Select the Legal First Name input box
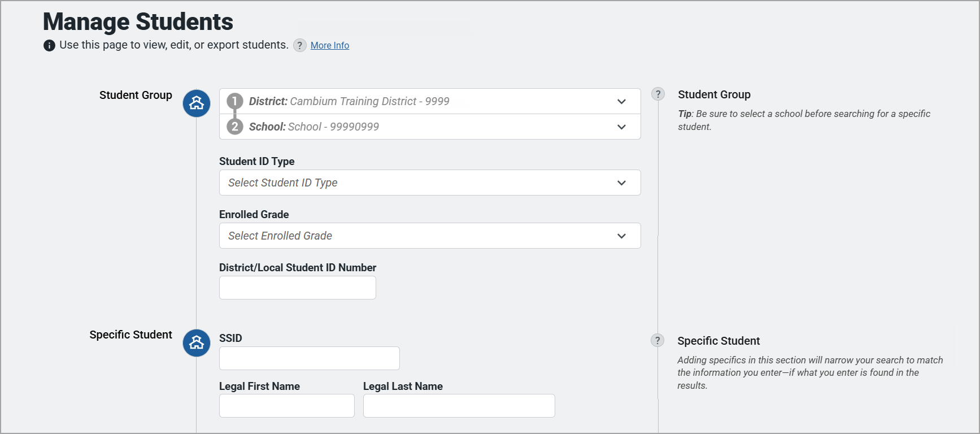The height and width of the screenshot is (434, 980). point(286,406)
